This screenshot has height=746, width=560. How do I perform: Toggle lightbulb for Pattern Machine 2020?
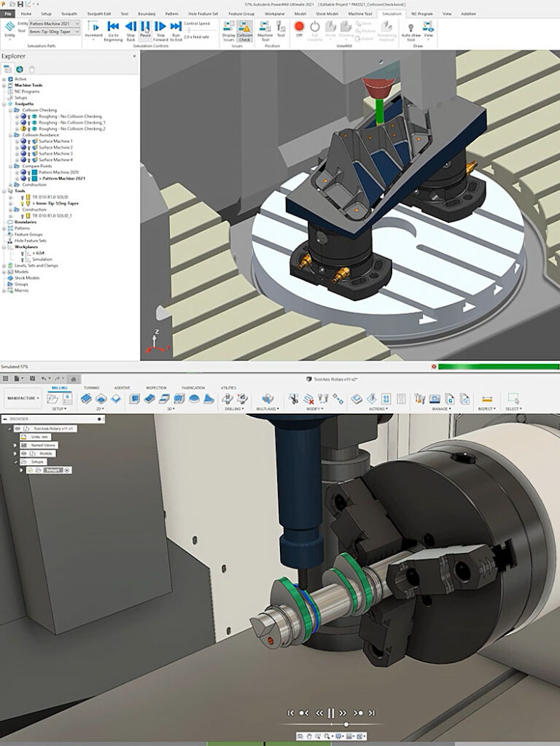28,172
